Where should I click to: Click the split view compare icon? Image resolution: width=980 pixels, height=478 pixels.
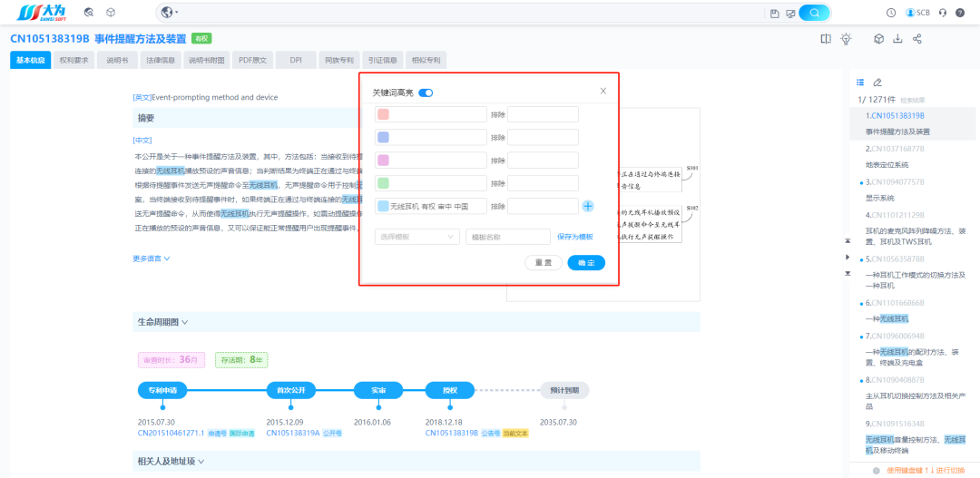pyautogui.click(x=826, y=39)
